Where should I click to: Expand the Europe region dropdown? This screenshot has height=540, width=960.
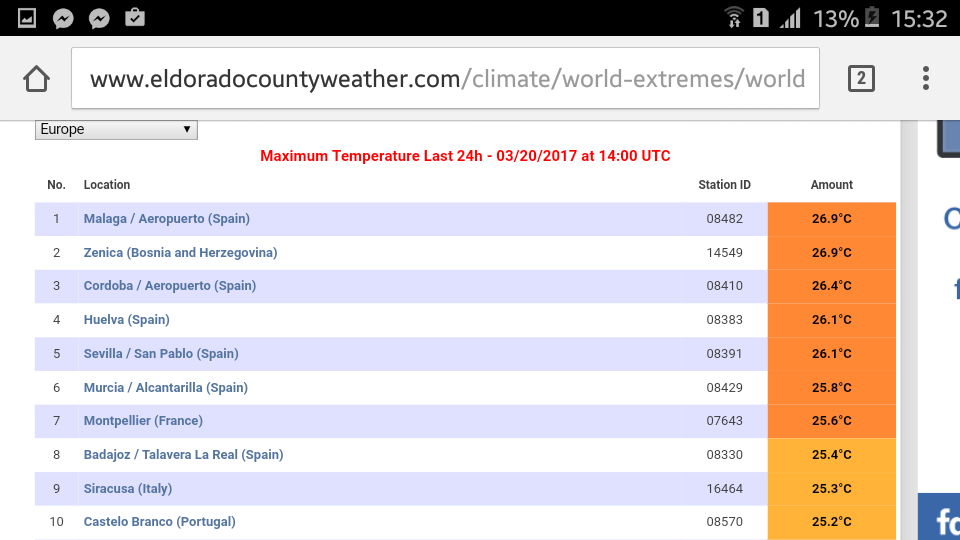[x=116, y=129]
